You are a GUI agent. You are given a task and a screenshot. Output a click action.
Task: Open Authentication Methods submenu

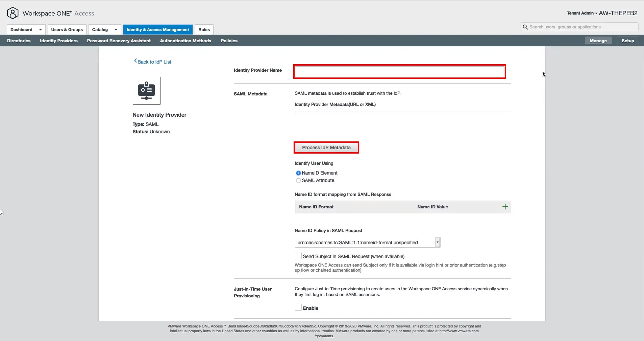point(186,41)
